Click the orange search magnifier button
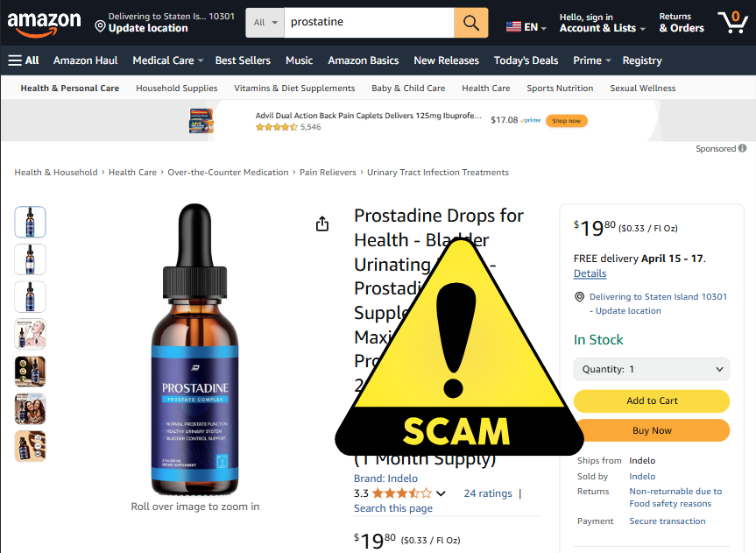The image size is (756, 553). (x=471, y=22)
